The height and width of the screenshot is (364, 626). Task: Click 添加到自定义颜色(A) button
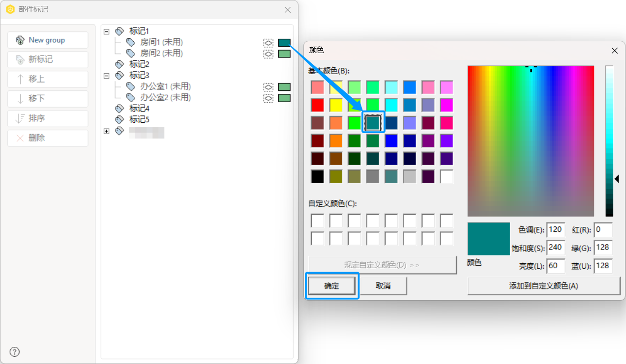click(543, 286)
